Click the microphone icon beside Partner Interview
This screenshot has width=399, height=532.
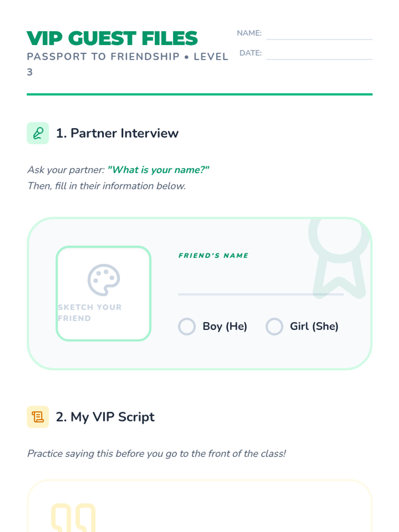coord(38,133)
